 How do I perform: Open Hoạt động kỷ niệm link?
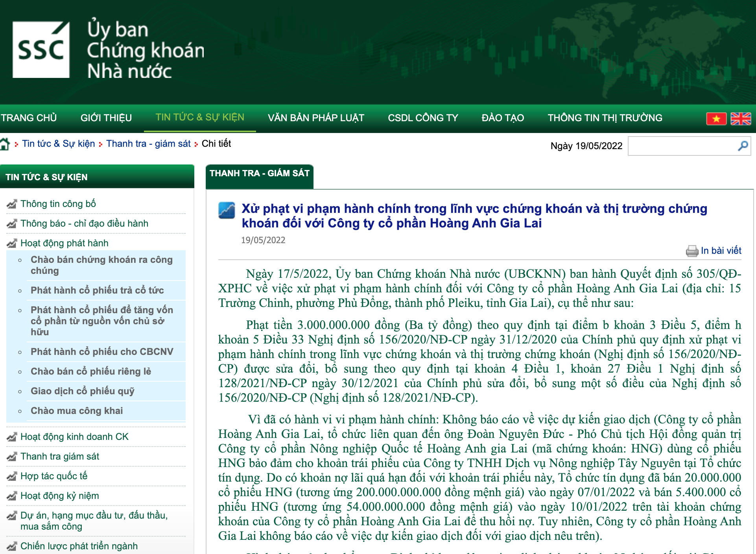(60, 496)
